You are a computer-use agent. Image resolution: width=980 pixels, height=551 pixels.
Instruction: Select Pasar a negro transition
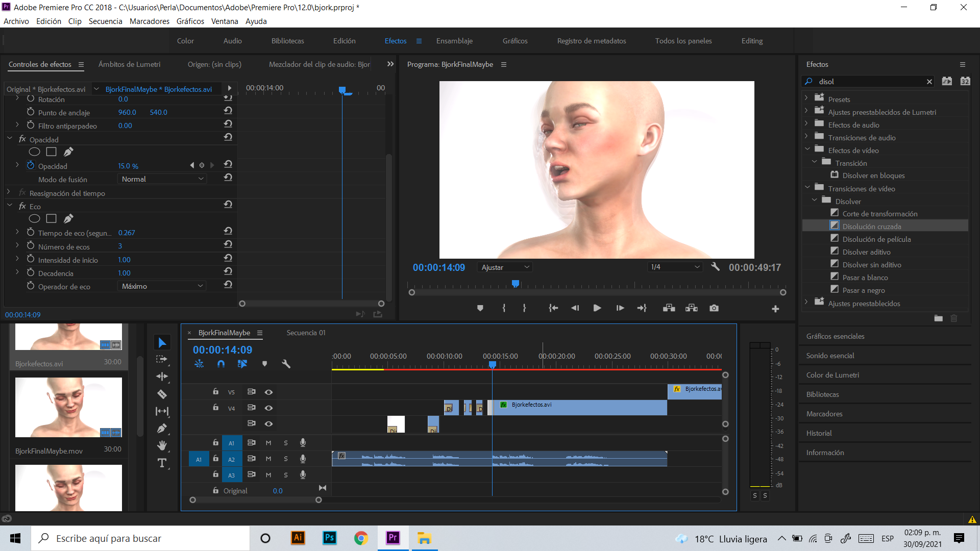(x=864, y=290)
